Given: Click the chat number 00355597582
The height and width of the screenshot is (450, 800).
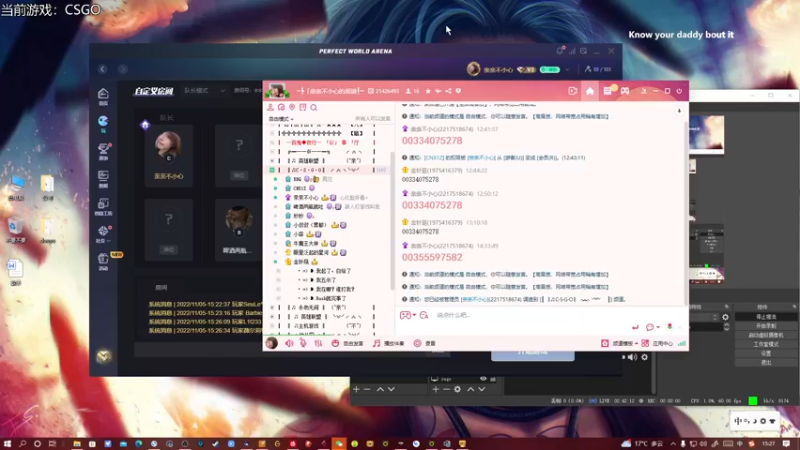Looking at the screenshot, I should click(x=432, y=257).
